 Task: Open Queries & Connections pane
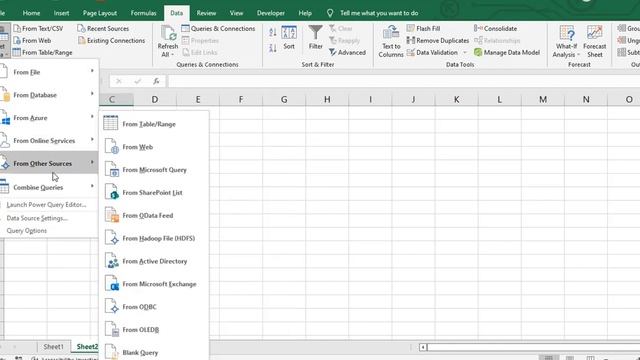pos(218,29)
